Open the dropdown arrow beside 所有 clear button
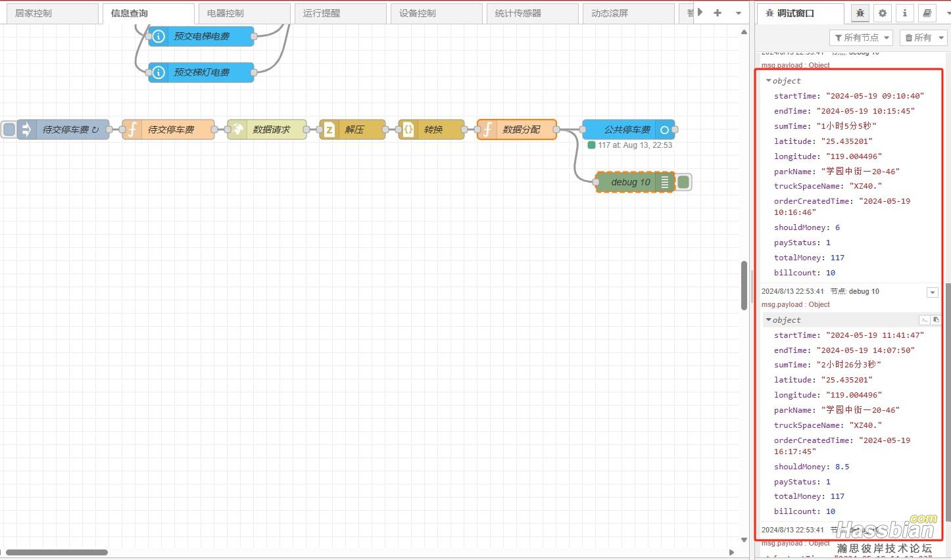The width and height of the screenshot is (951, 560). tap(941, 37)
